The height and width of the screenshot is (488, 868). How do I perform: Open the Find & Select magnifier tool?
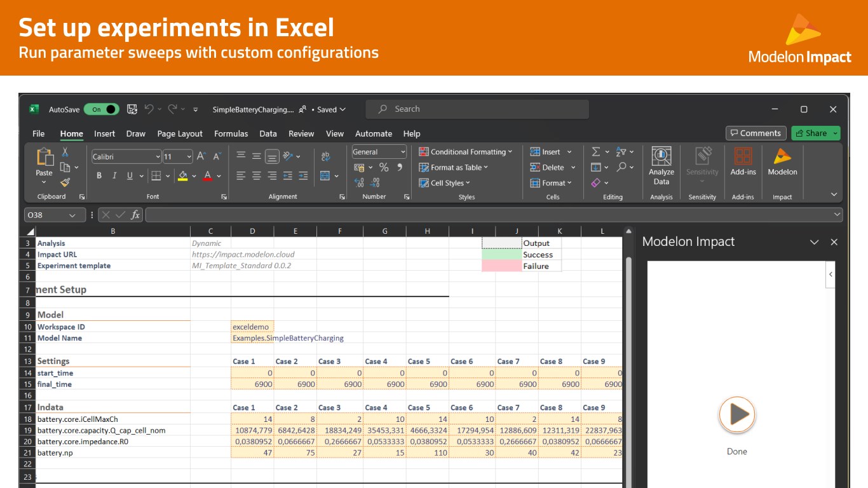(621, 166)
